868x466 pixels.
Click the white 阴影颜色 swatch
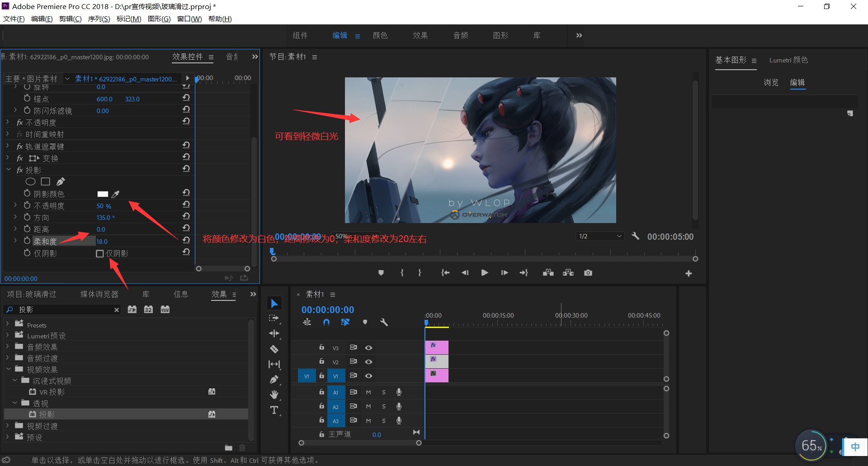103,194
